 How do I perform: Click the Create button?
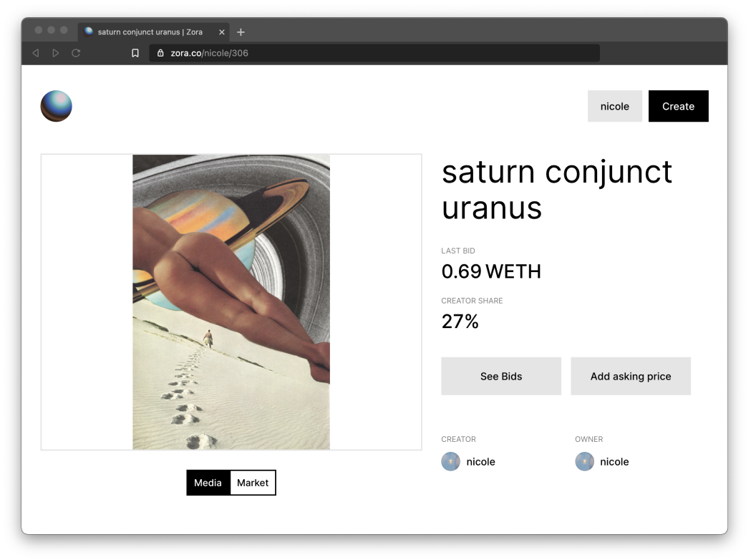(x=678, y=107)
